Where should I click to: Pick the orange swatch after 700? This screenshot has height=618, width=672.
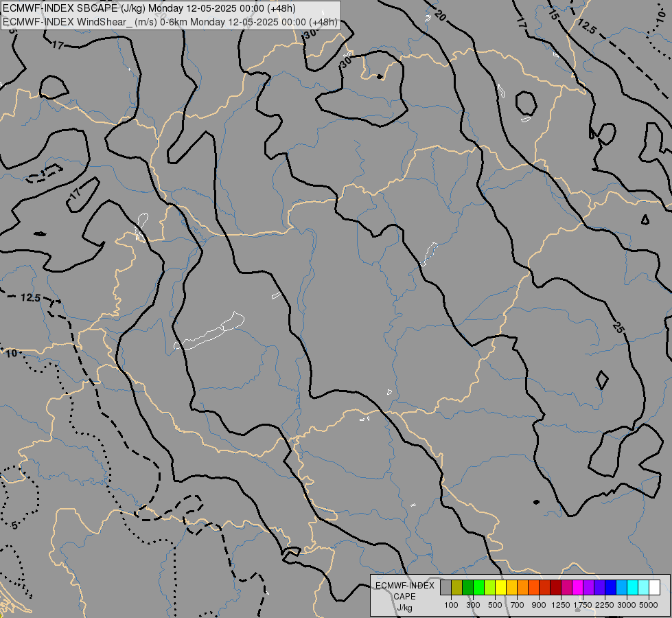(523, 587)
